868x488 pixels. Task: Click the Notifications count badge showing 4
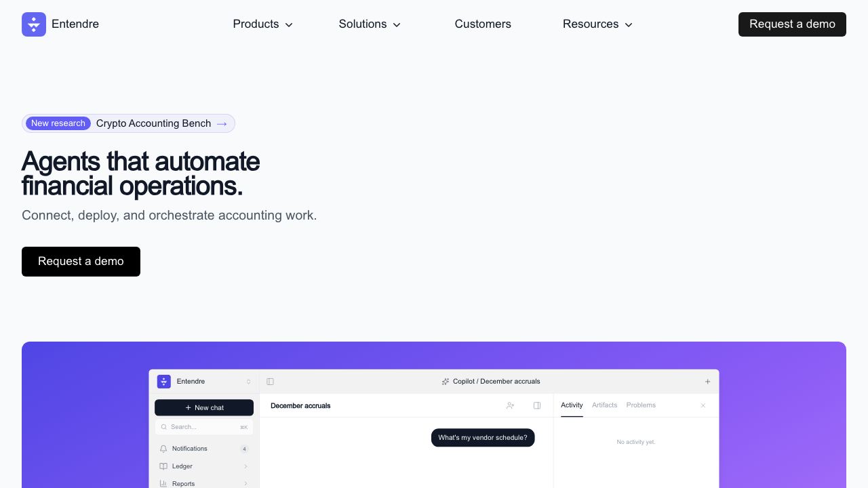244,449
